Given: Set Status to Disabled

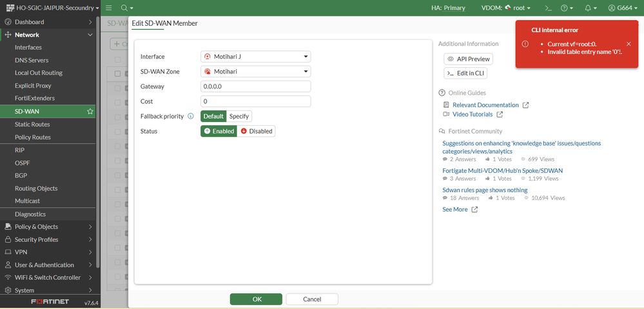Looking at the screenshot, I should [257, 132].
